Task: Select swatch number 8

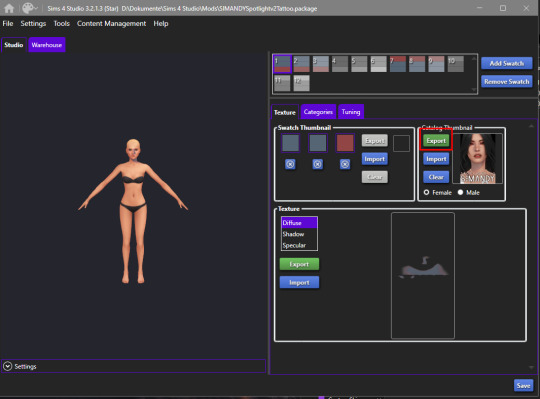Action: pos(417,64)
